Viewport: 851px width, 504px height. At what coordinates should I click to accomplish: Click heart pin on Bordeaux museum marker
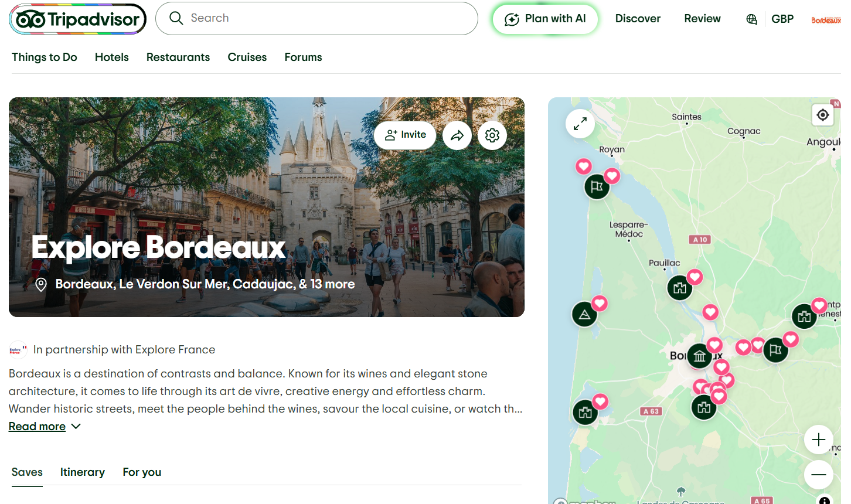(714, 345)
